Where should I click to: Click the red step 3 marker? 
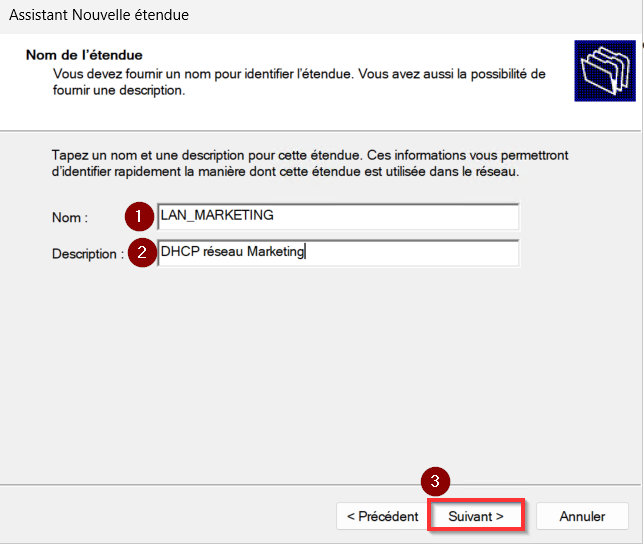tap(435, 481)
